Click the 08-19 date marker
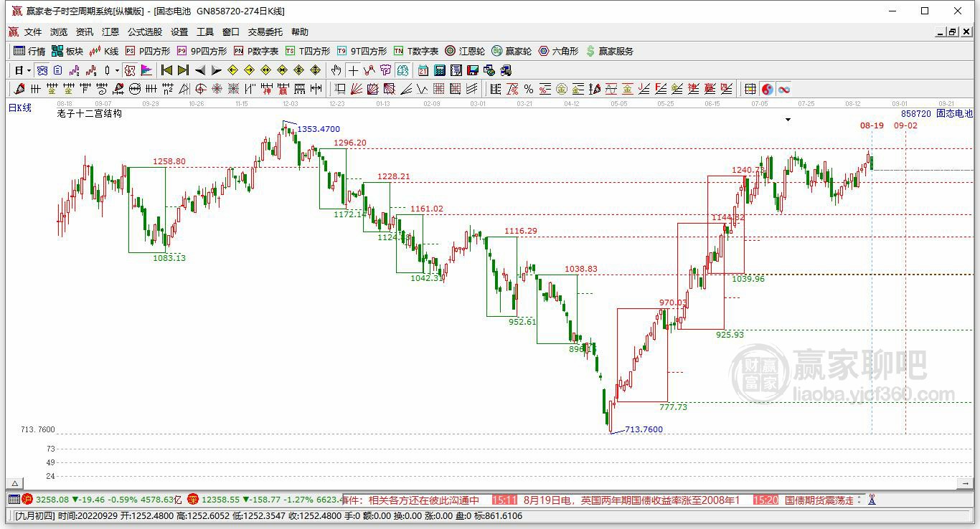980x529 pixels. (x=872, y=125)
